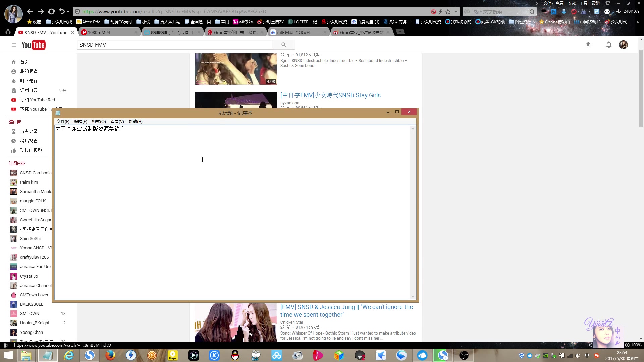Open Baidu cloud taskbar icon
This screenshot has width=644, height=362.
click(277, 355)
